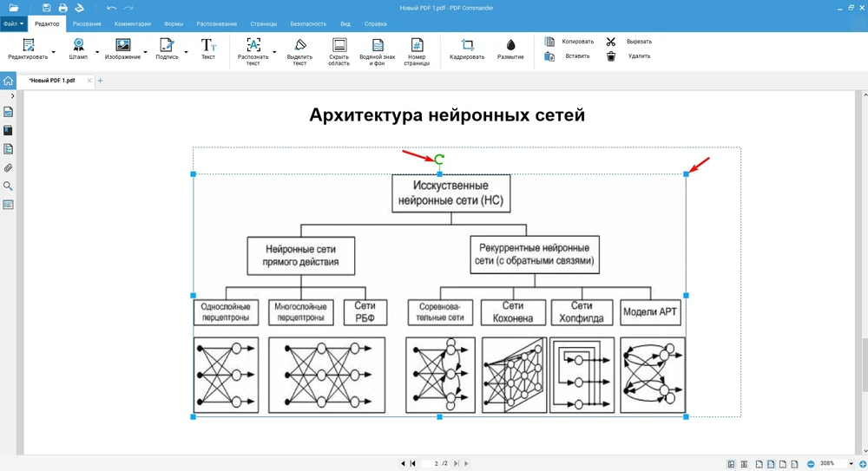The width and height of the screenshot is (868, 471).
Task: Click the Скрыть область icon
Action: (339, 51)
